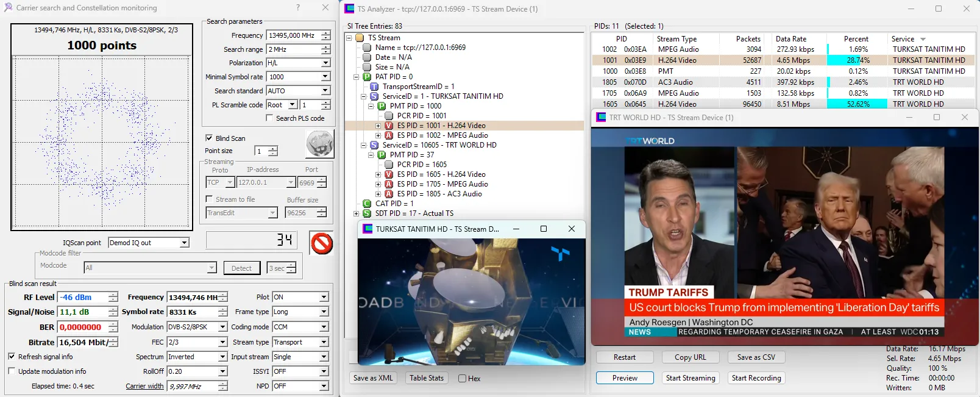
Task: Select the ES PID 1605 video icon
Action: point(389,174)
